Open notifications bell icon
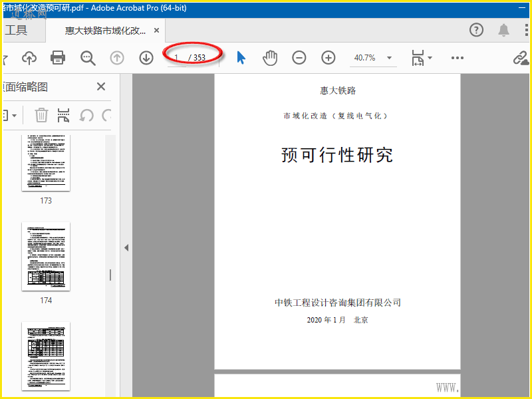 point(503,30)
